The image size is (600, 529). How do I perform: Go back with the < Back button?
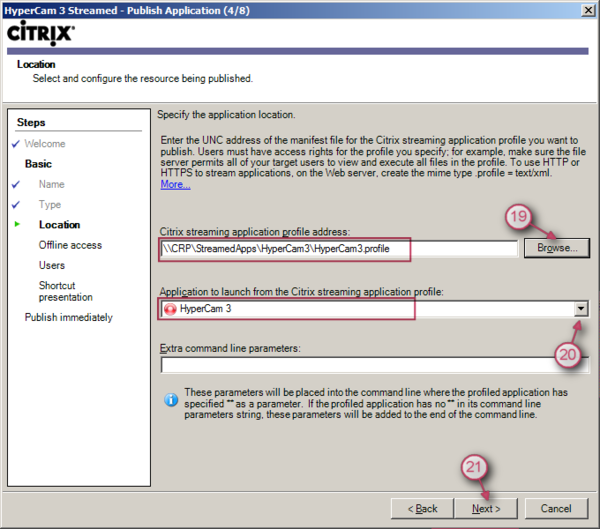coord(422,508)
